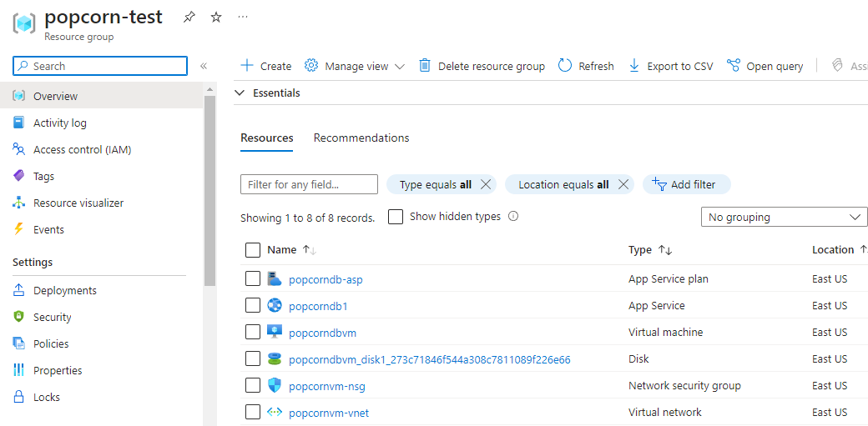Remove the Type equals all filter
The height and width of the screenshot is (426, 868).
(486, 185)
